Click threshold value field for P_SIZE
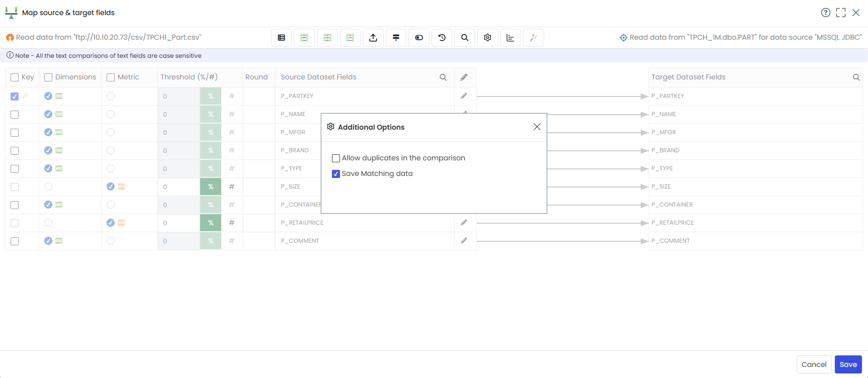The height and width of the screenshot is (378, 868). point(179,186)
